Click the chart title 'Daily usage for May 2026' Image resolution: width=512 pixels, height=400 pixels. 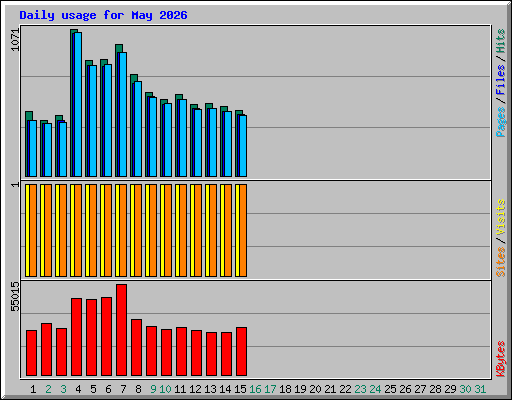click(x=103, y=15)
